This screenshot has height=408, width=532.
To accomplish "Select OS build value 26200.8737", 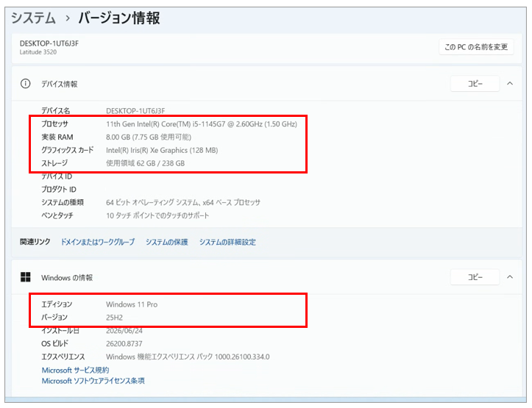I will 124,343.
